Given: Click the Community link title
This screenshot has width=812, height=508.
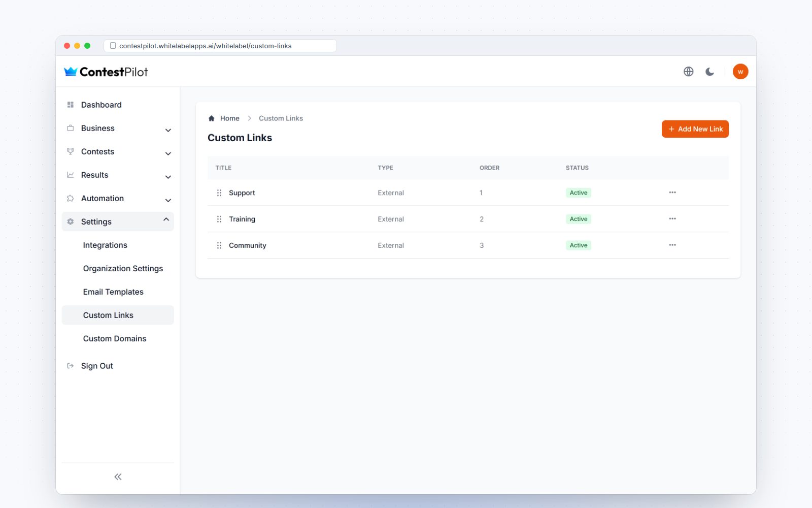Looking at the screenshot, I should click(x=248, y=245).
